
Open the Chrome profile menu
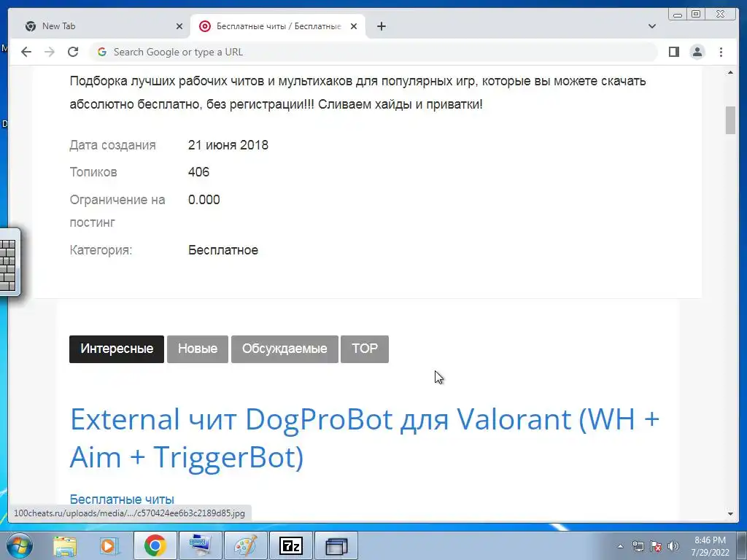click(x=697, y=52)
